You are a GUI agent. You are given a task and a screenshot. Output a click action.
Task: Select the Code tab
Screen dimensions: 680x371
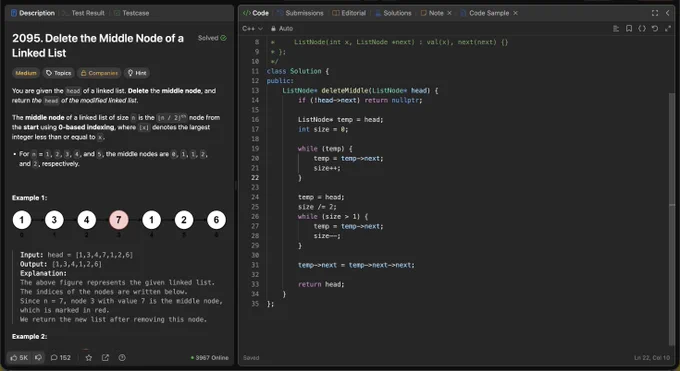pos(256,13)
